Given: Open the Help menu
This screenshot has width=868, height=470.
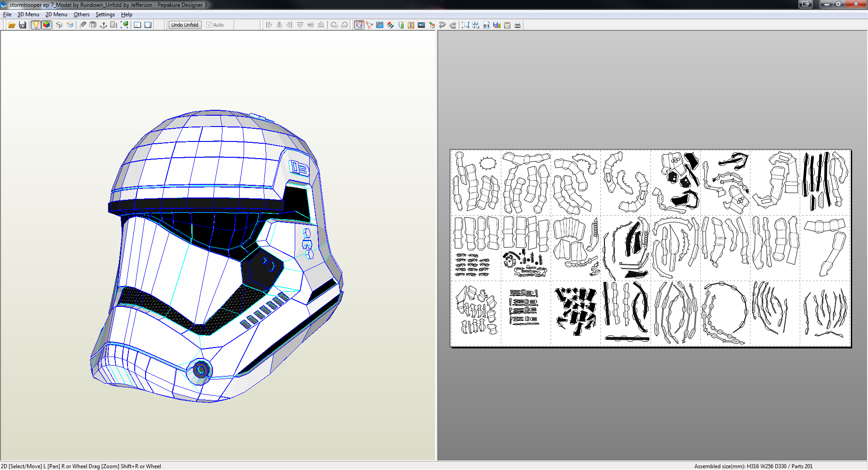Looking at the screenshot, I should click(127, 14).
